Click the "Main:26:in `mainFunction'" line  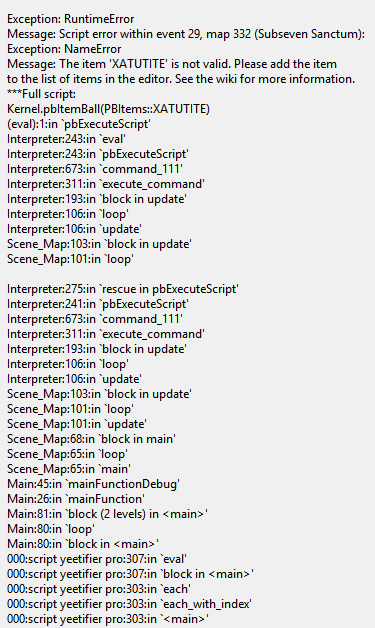(76, 499)
